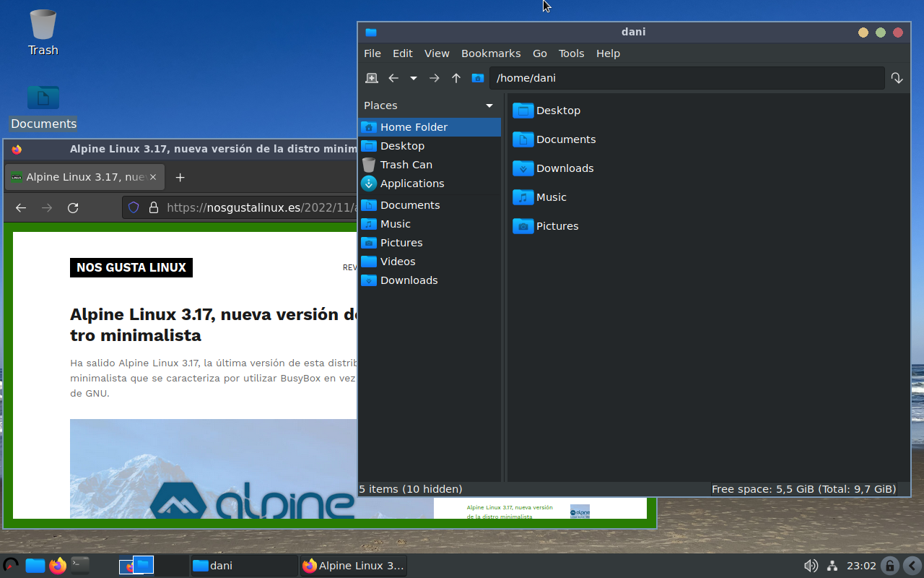924x578 pixels.
Task: Open the back navigation history dropdown
Action: point(412,78)
